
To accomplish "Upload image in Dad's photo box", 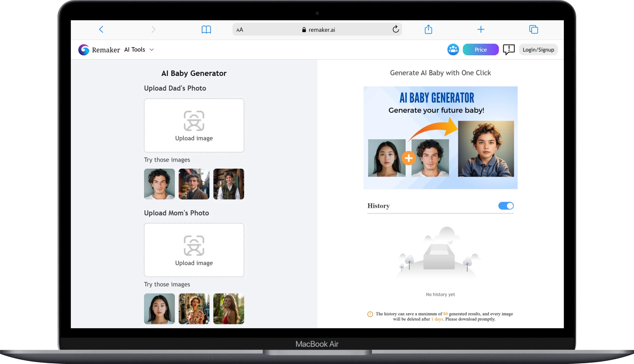I will (x=194, y=125).
